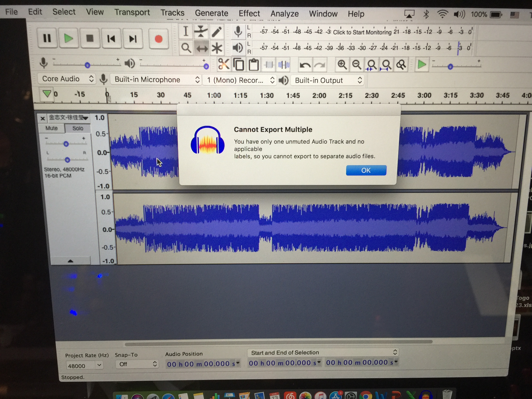Select the Envelope tool
The height and width of the screenshot is (399, 532).
point(201,31)
